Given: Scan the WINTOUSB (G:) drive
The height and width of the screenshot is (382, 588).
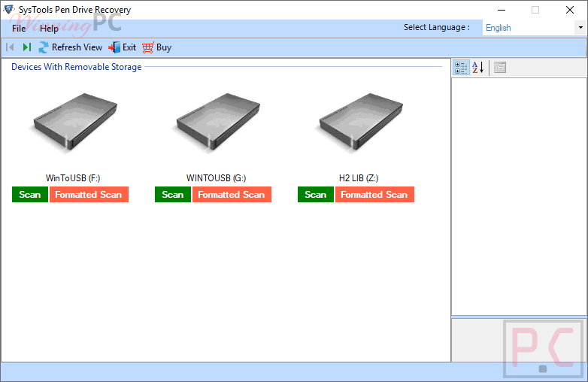Looking at the screenshot, I should coord(173,195).
